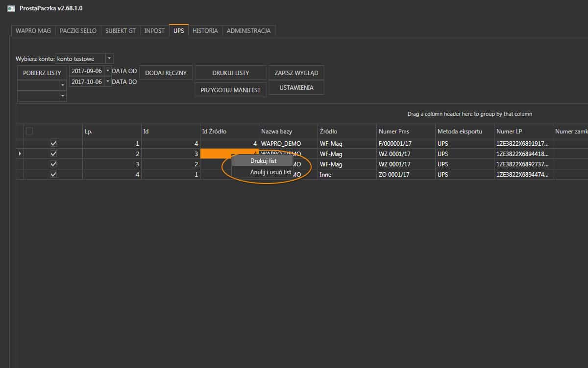Sort by the Metoda eksportu column header
588x368 pixels.
pos(465,131)
